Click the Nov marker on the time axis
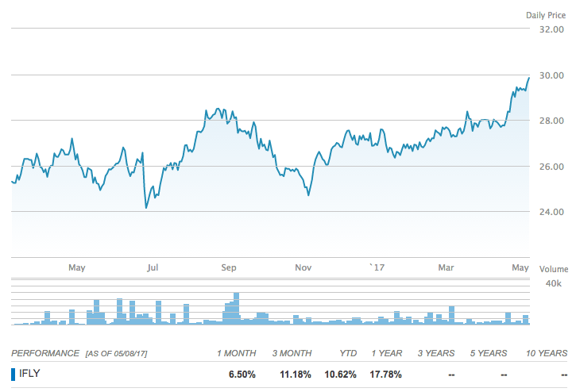The width and height of the screenshot is (576, 392). pyautogui.click(x=303, y=268)
